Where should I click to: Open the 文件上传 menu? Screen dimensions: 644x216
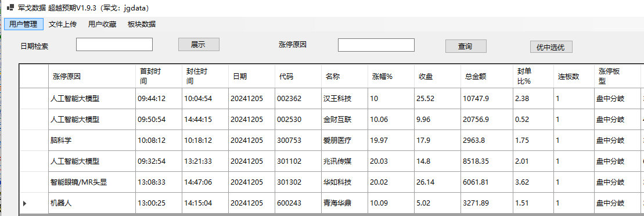63,24
